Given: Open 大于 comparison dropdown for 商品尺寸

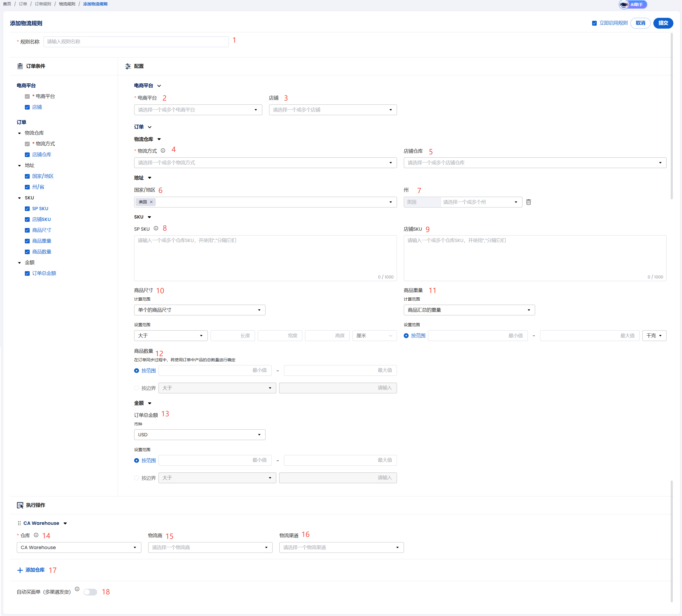Looking at the screenshot, I should (171, 336).
